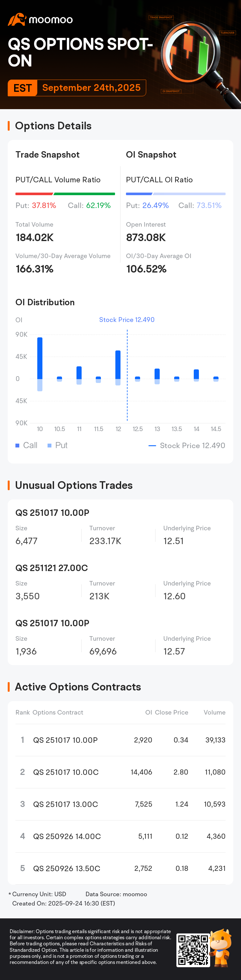The image size is (241, 980).
Task: Open the QS 251121 27.00C unusual trade
Action: tap(52, 568)
